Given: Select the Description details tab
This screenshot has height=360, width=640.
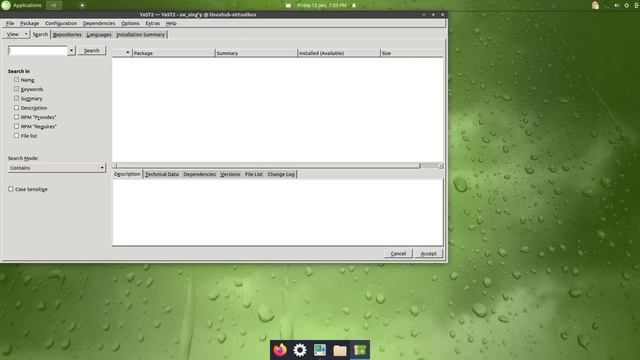Looking at the screenshot, I should (x=127, y=174).
